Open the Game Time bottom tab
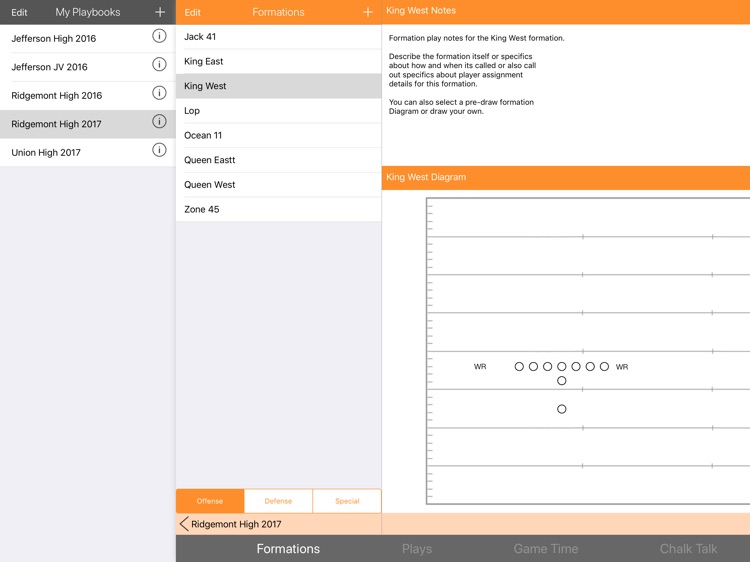 coord(546,549)
